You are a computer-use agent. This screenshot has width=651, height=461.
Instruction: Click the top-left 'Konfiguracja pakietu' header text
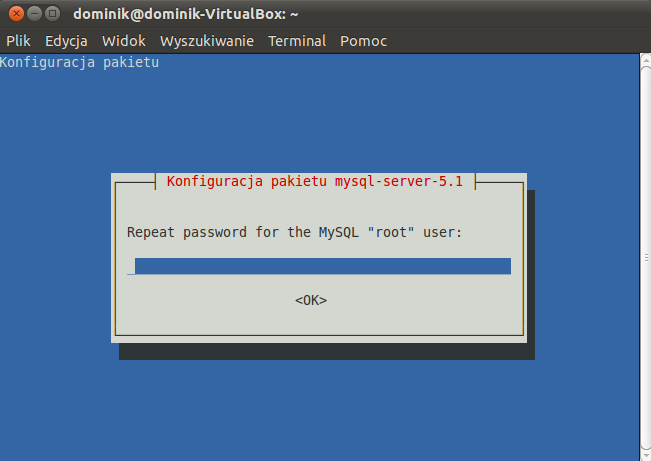coord(80,63)
